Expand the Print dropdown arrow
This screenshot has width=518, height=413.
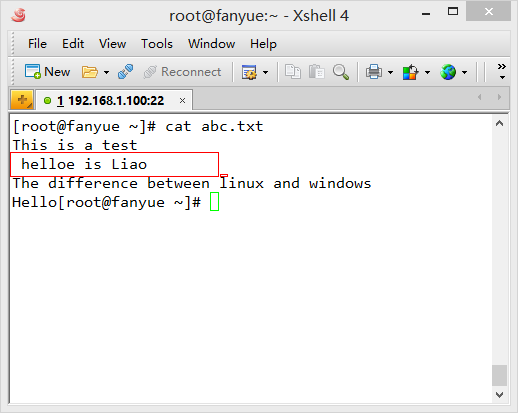[x=390, y=72]
